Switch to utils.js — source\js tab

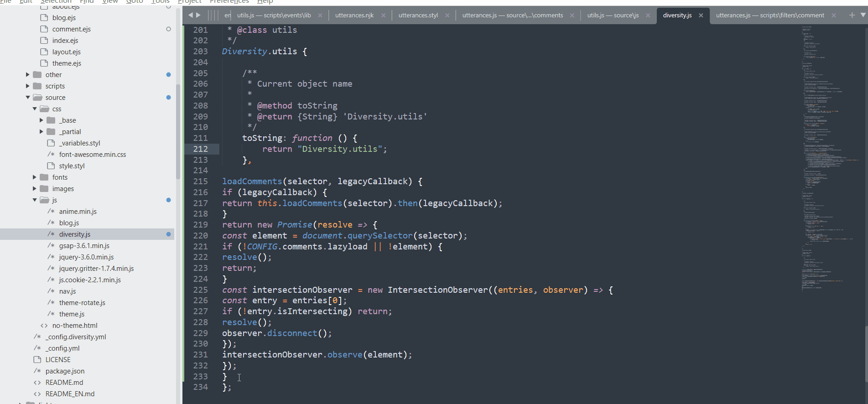(x=613, y=16)
